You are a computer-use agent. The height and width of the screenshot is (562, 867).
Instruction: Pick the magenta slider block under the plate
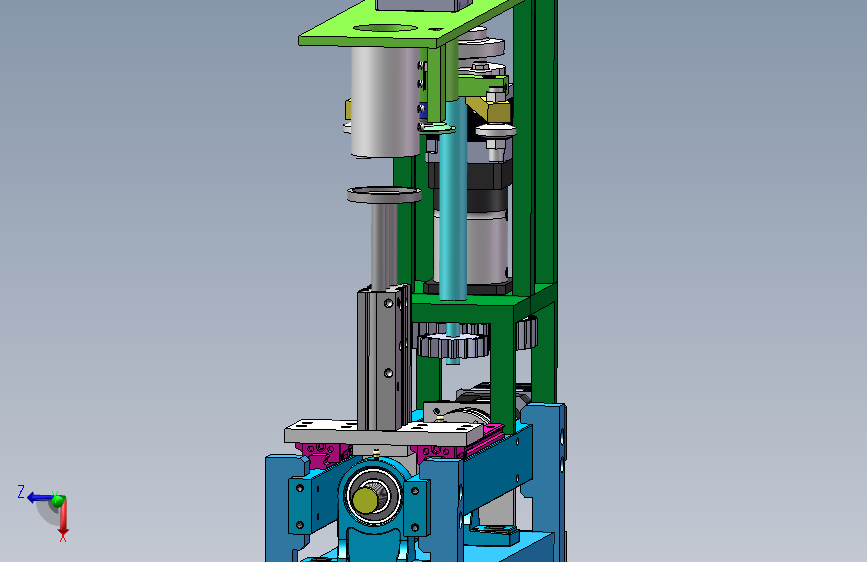click(322, 454)
